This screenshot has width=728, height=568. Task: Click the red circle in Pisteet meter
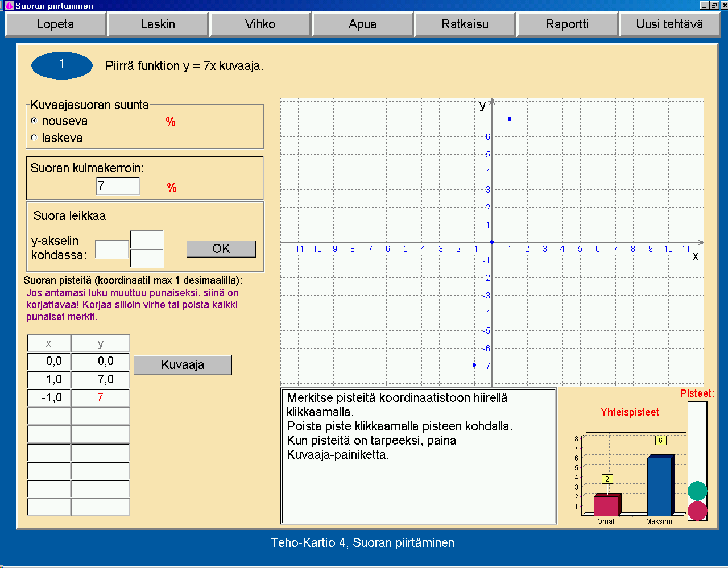click(697, 511)
